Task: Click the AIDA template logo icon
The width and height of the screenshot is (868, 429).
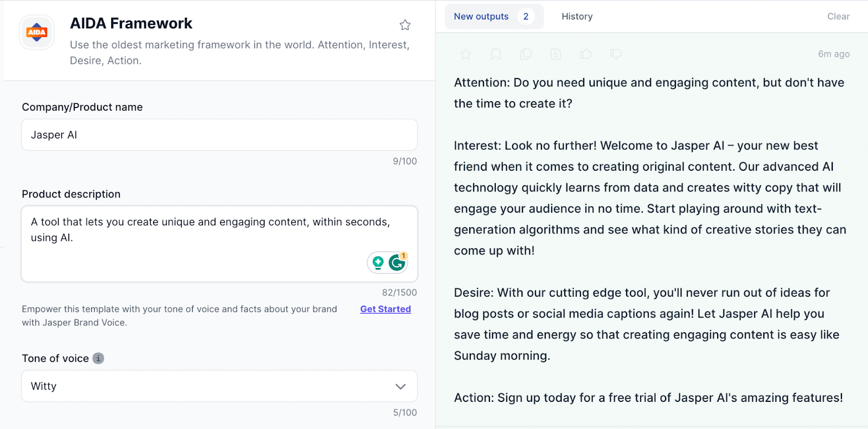Action: [x=37, y=33]
